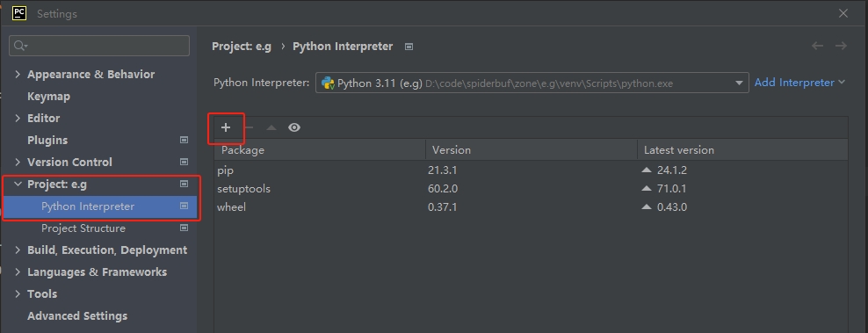Click the Python icon in interpreter dropdown
The image size is (868, 333).
click(328, 83)
